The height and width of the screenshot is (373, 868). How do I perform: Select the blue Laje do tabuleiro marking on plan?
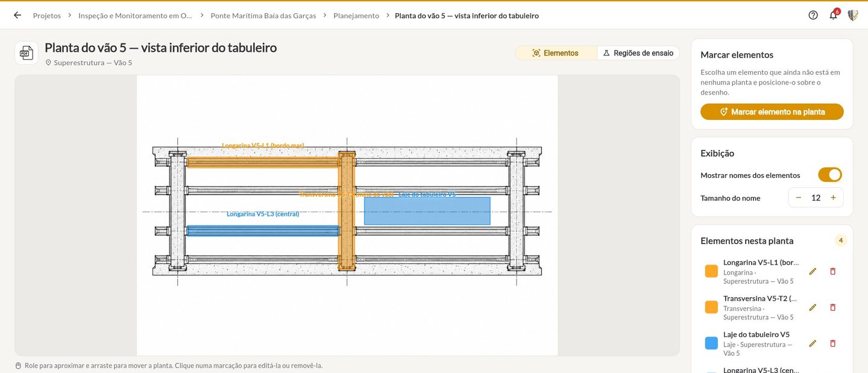pyautogui.click(x=427, y=212)
